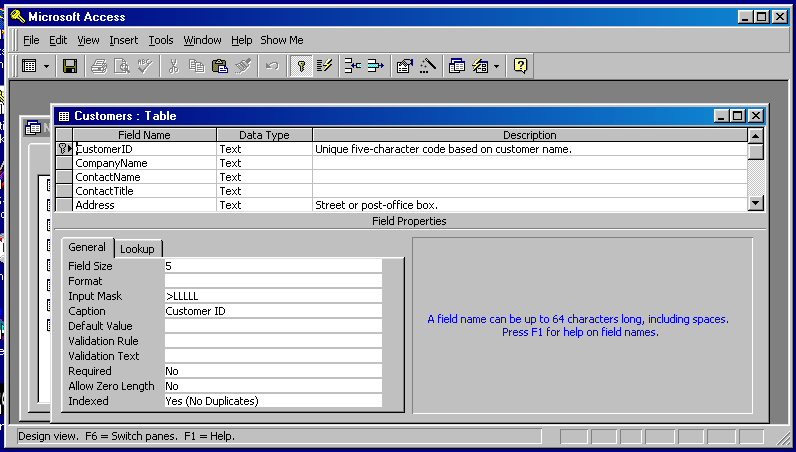The width and height of the screenshot is (796, 452).
Task: Select the CompanyName row selector
Action: point(64,163)
